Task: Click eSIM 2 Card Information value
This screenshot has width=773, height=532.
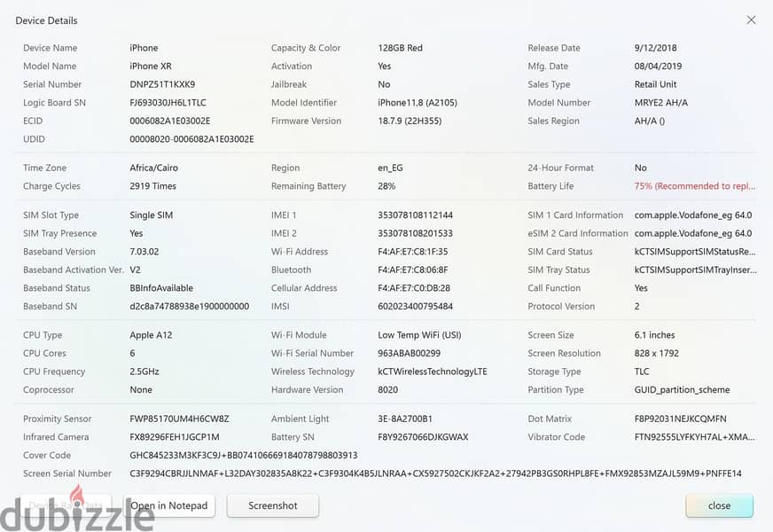Action: [x=693, y=233]
